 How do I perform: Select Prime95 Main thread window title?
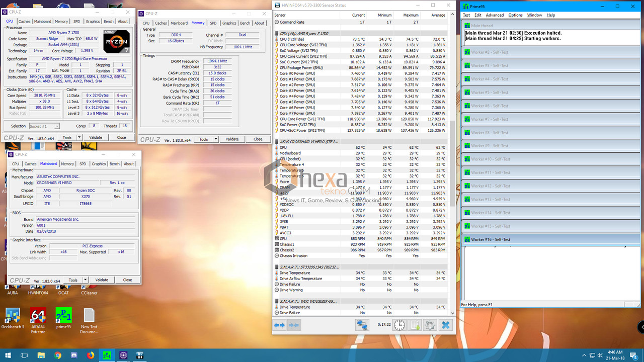(x=549, y=26)
